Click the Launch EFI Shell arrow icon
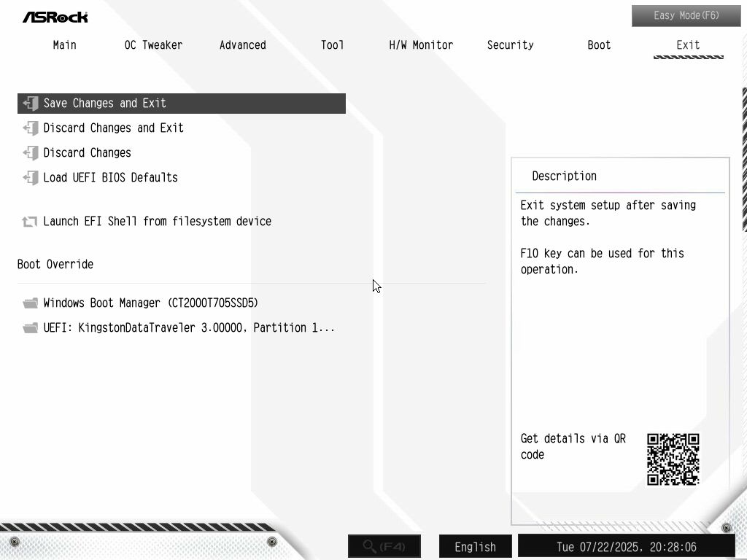This screenshot has height=560, width=747. (29, 222)
